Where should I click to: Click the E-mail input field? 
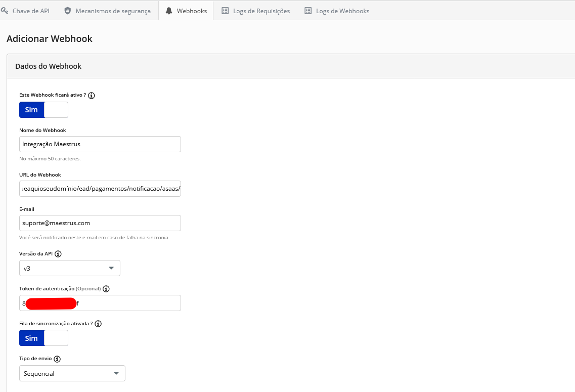coord(100,223)
